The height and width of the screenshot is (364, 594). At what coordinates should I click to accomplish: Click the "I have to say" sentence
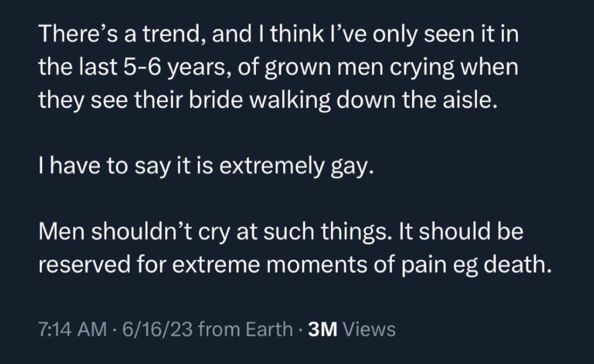205,167
